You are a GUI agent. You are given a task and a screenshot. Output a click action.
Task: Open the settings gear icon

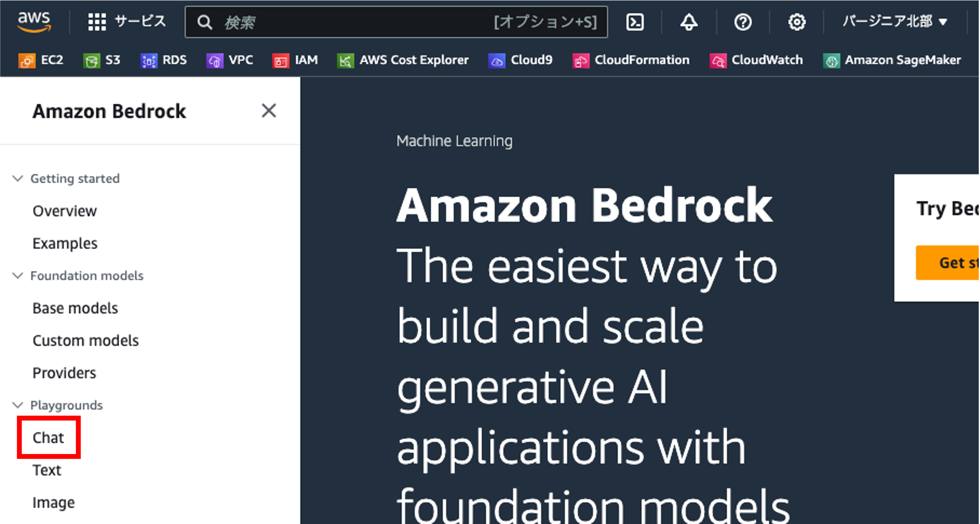click(796, 22)
